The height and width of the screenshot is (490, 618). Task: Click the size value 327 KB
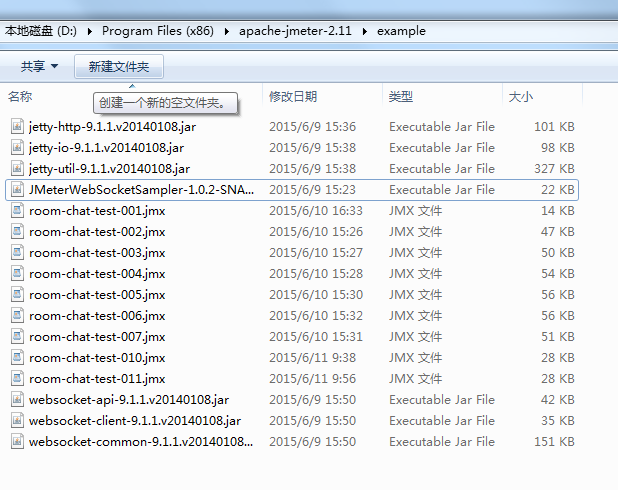coord(554,169)
